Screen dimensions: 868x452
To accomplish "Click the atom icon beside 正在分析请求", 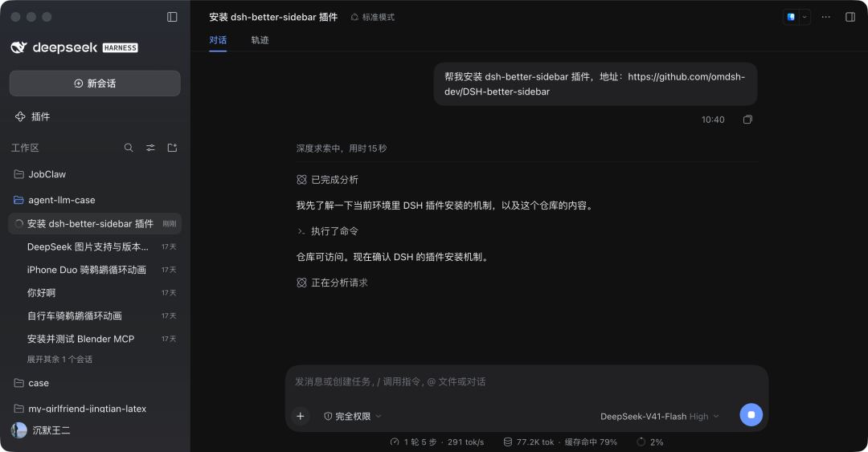I will 301,283.
